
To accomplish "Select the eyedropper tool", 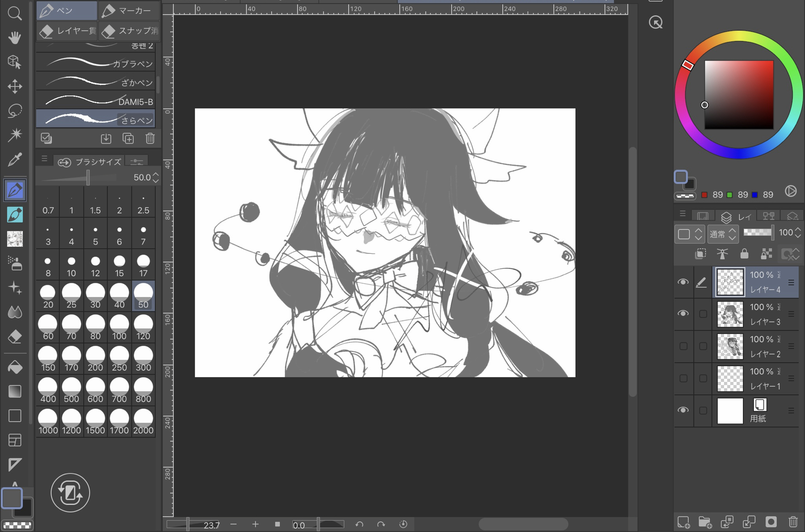I will [x=14, y=160].
